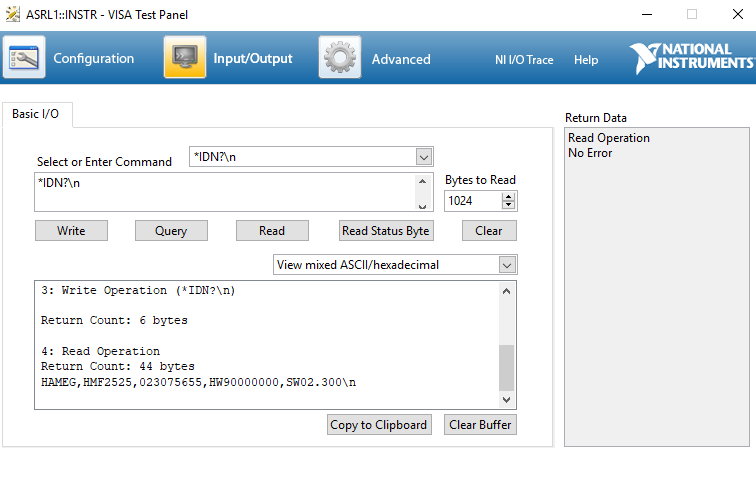This screenshot has height=483, width=756.
Task: Click the Clear Buffer button
Action: pos(480,425)
